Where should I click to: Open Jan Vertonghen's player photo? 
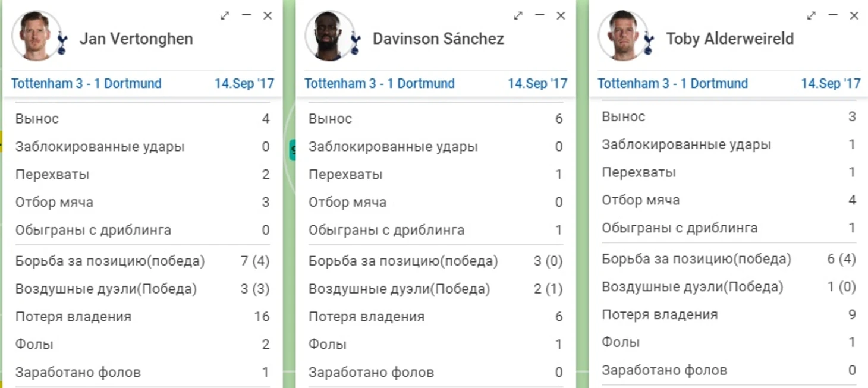coord(34,36)
